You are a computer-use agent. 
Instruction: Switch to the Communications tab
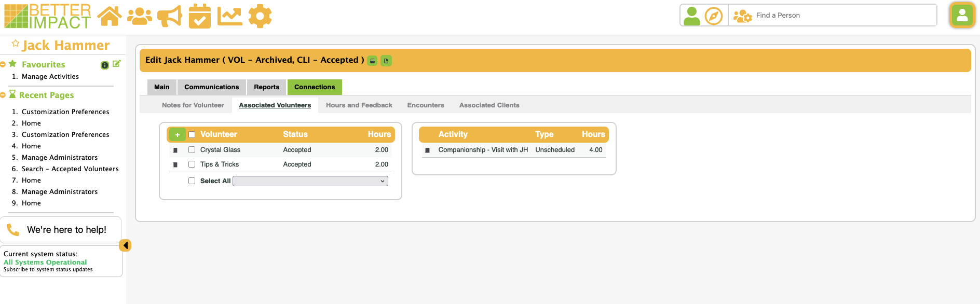(x=211, y=87)
